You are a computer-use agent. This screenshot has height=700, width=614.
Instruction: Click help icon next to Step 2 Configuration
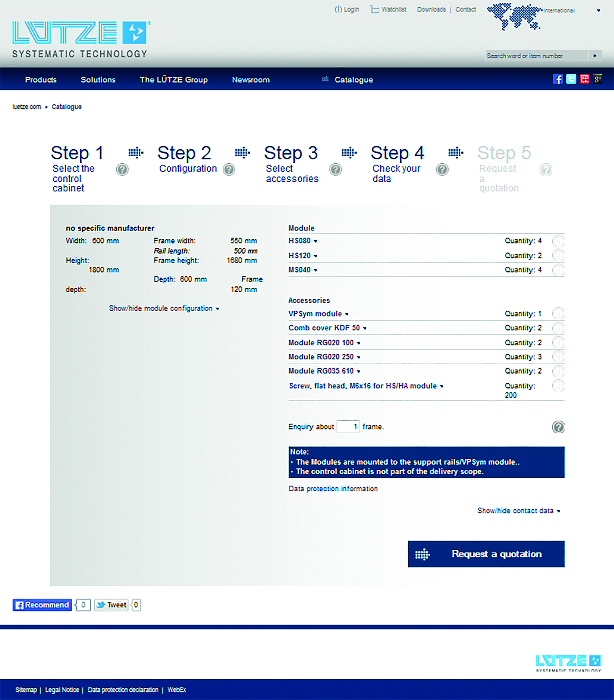(228, 170)
